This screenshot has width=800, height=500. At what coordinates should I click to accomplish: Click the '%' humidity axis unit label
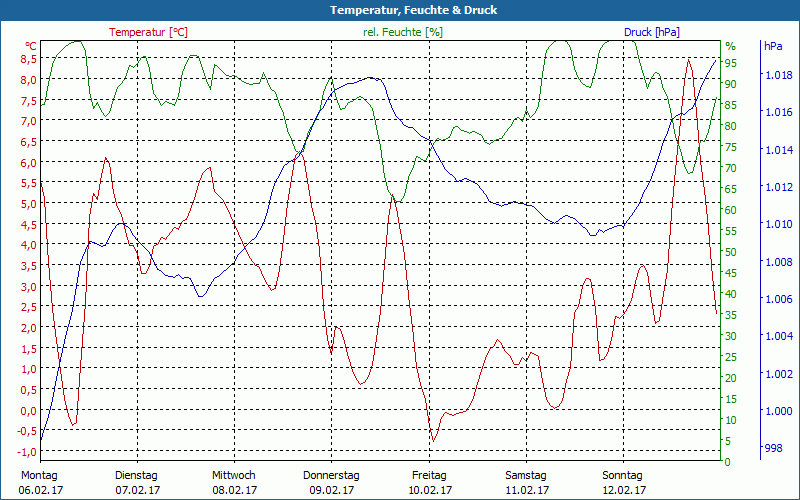[731, 46]
